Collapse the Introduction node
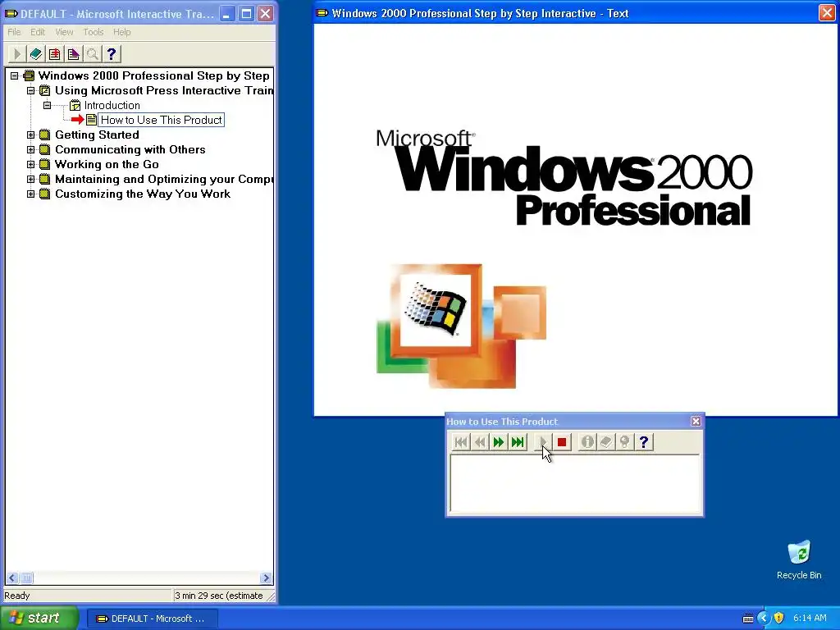The image size is (840, 630). point(47,106)
